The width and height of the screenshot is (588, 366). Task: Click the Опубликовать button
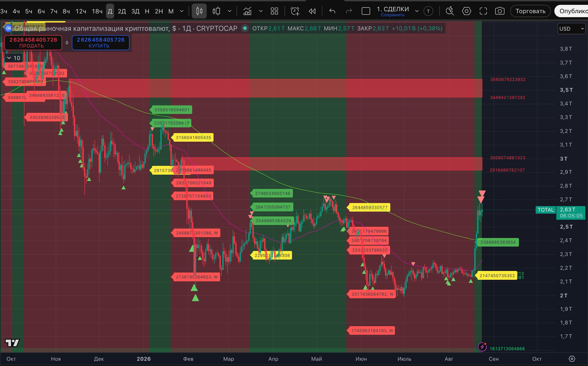tap(571, 11)
